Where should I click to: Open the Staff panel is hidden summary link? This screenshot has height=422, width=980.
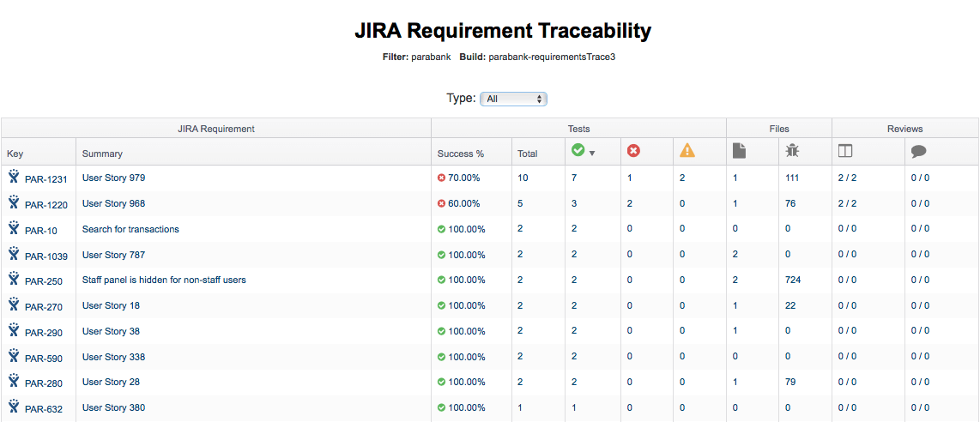coord(164,280)
